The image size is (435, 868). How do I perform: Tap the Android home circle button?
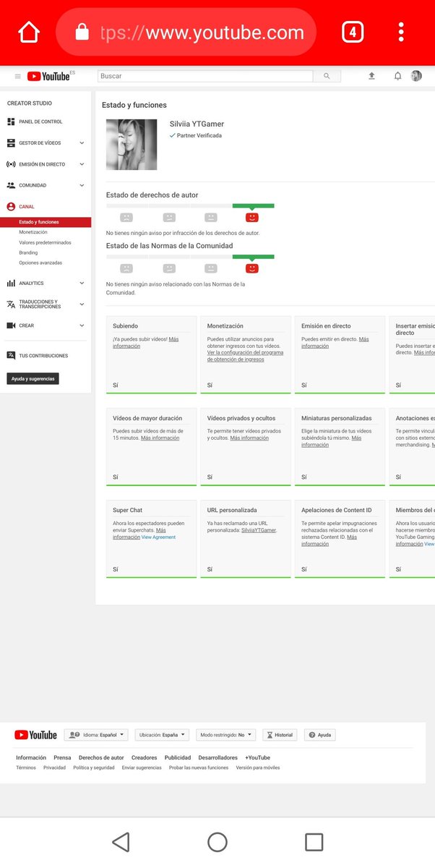coord(217,842)
